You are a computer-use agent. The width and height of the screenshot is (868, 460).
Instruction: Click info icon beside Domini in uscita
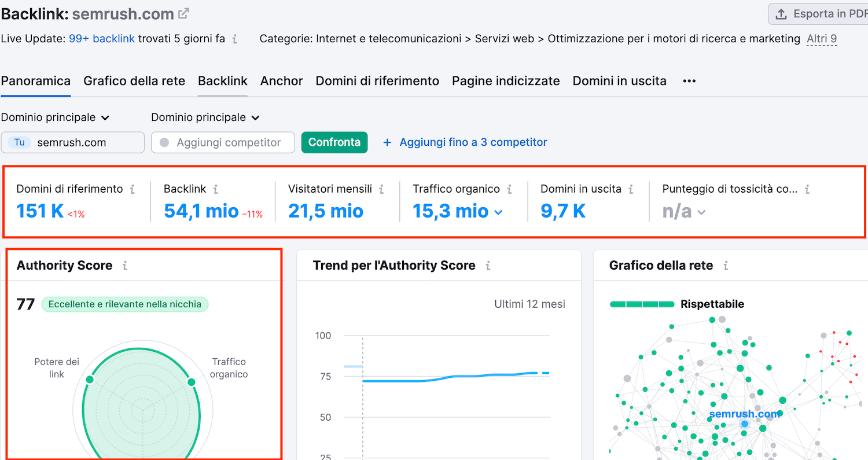coord(631,189)
